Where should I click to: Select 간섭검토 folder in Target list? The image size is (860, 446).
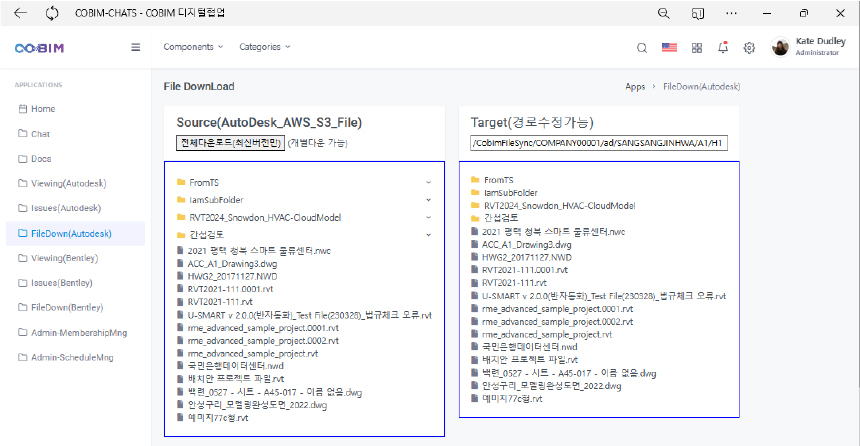501,218
